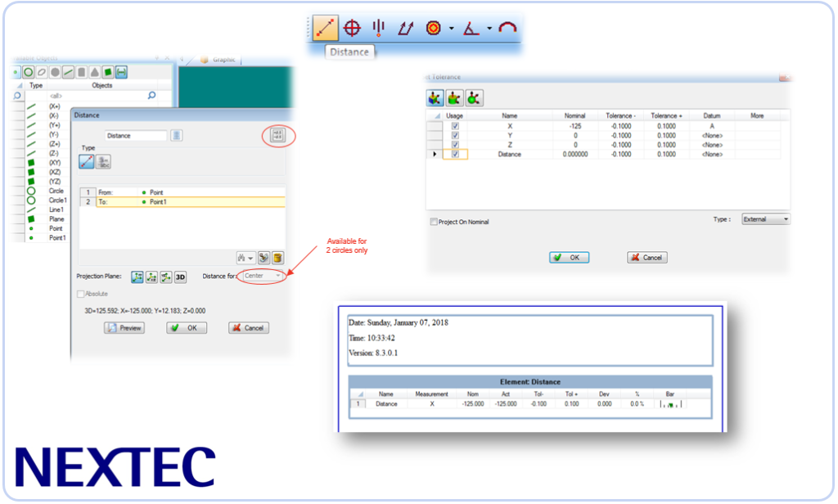Select the third Projection Plane icon
The image size is (838, 504).
click(166, 277)
